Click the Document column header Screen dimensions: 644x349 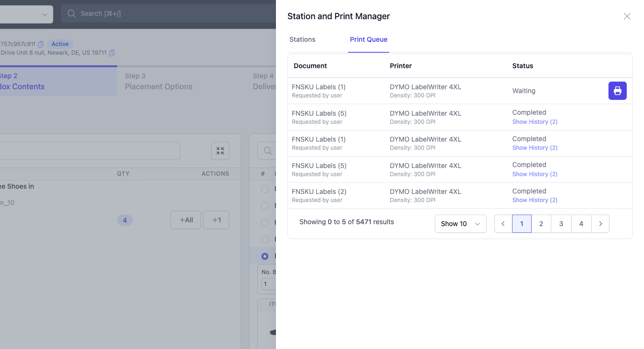click(x=310, y=66)
